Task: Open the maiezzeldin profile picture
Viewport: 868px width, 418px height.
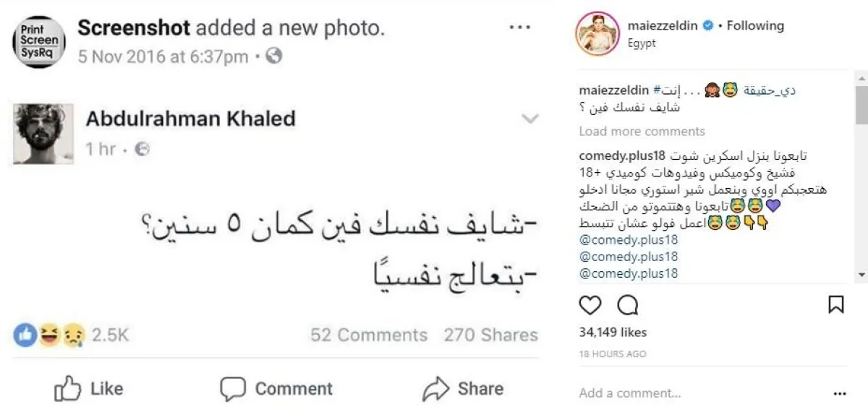Action: pos(597,33)
